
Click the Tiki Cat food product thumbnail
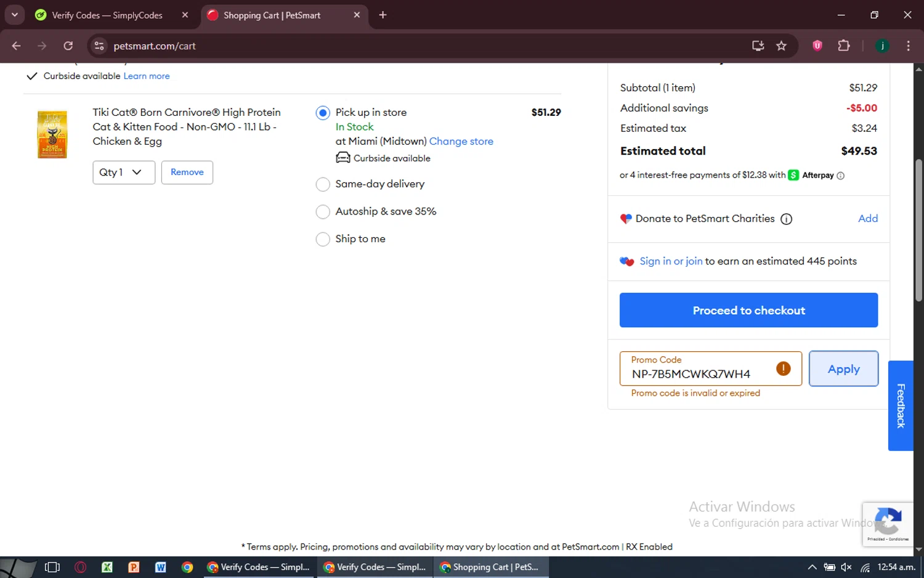point(52,134)
